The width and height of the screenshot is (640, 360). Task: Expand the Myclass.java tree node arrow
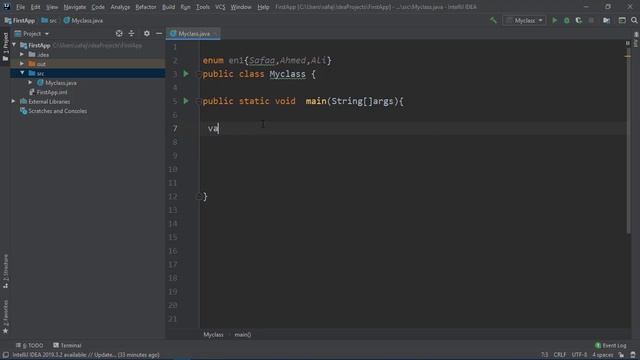[30, 82]
